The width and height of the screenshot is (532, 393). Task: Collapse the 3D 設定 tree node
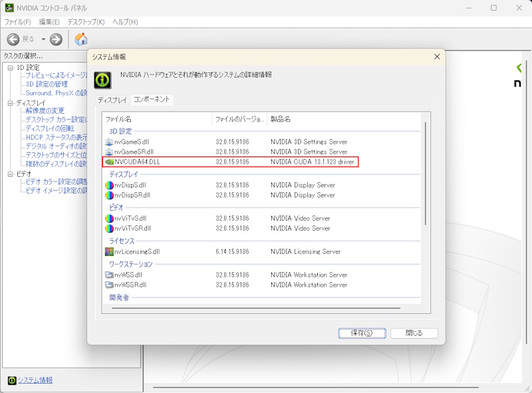point(11,68)
